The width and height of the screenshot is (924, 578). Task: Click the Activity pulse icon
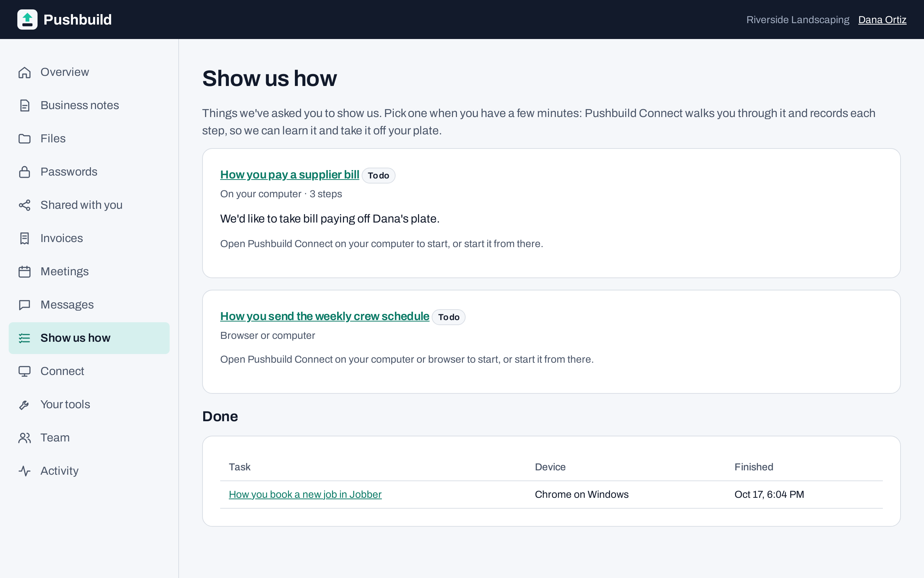[x=25, y=471]
